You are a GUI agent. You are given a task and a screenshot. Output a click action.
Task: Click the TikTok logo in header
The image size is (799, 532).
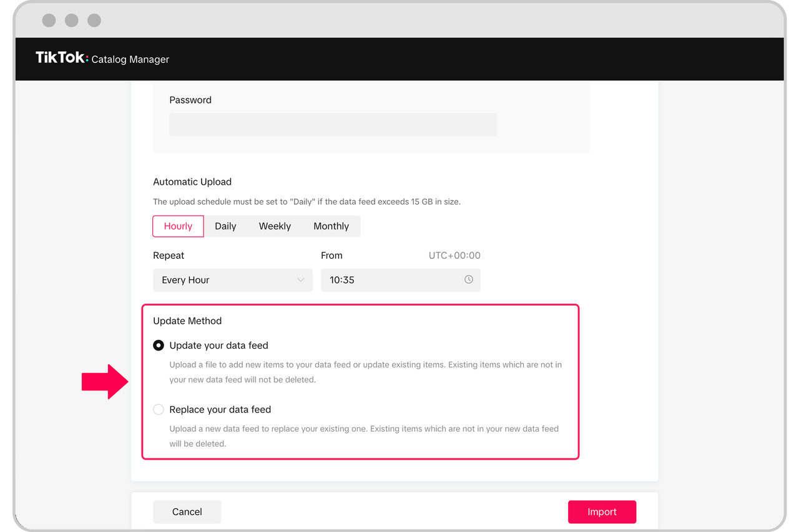[62, 58]
